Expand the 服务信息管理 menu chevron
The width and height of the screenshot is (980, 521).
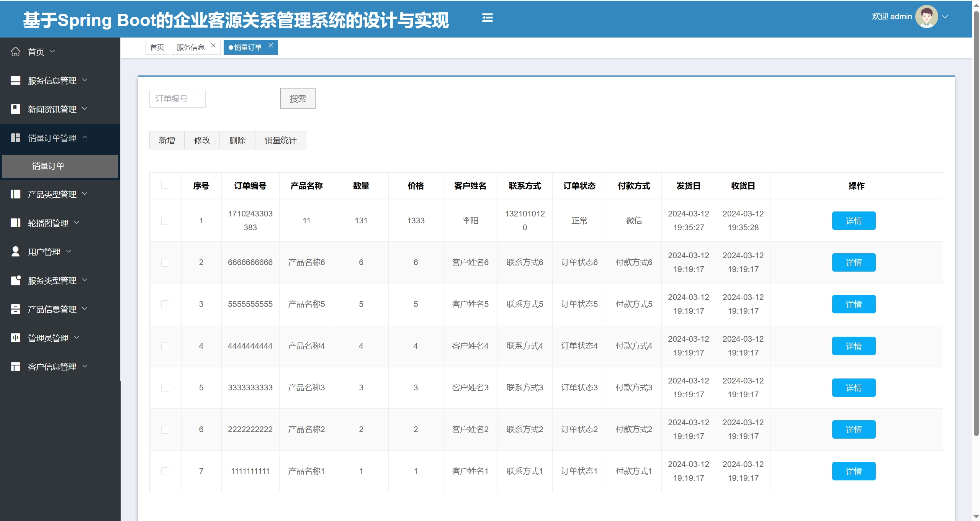[85, 80]
